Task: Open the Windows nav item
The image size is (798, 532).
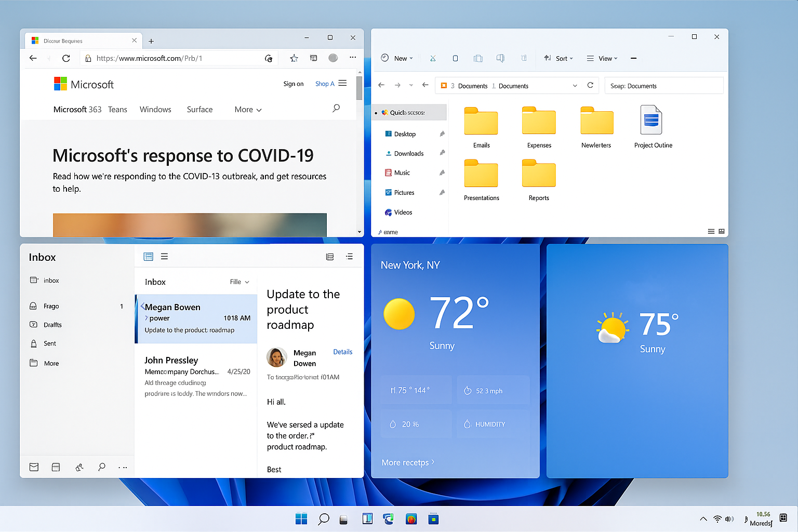Action: tap(155, 110)
